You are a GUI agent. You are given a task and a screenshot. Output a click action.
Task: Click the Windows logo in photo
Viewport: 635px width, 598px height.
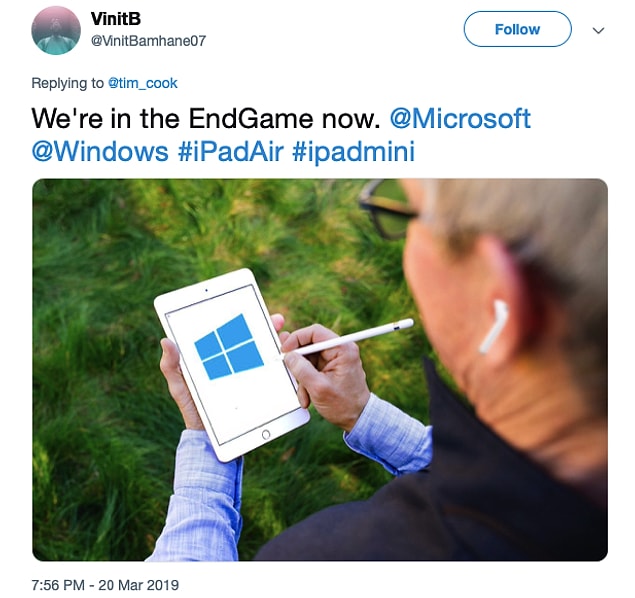tap(229, 347)
